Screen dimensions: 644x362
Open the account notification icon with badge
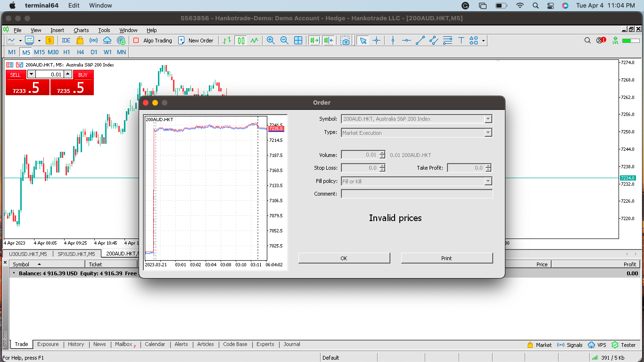click(601, 41)
